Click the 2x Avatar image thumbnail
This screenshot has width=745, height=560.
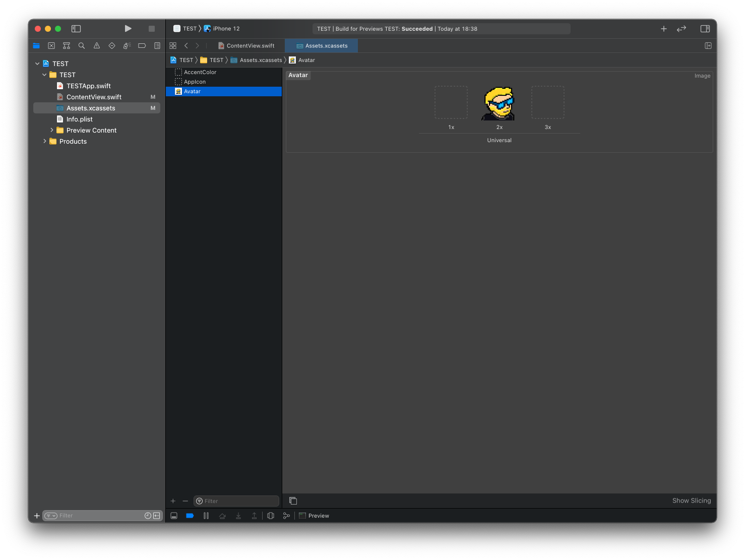[x=499, y=103]
